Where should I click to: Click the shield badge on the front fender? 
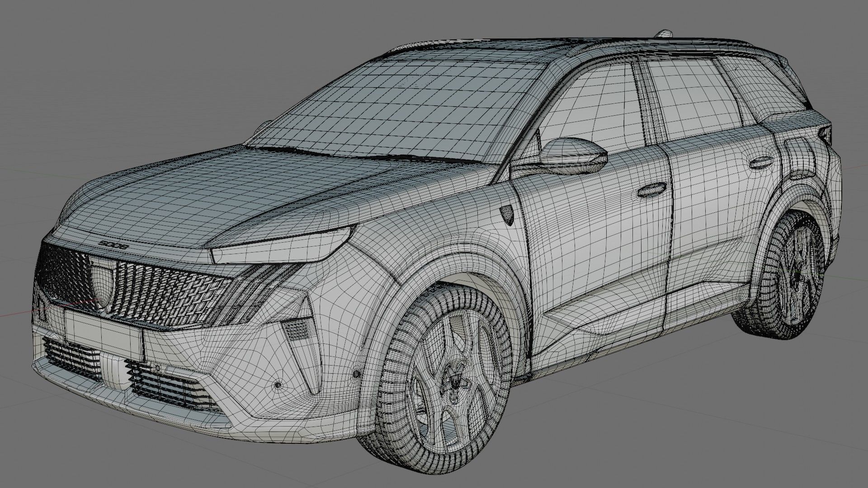[508, 214]
